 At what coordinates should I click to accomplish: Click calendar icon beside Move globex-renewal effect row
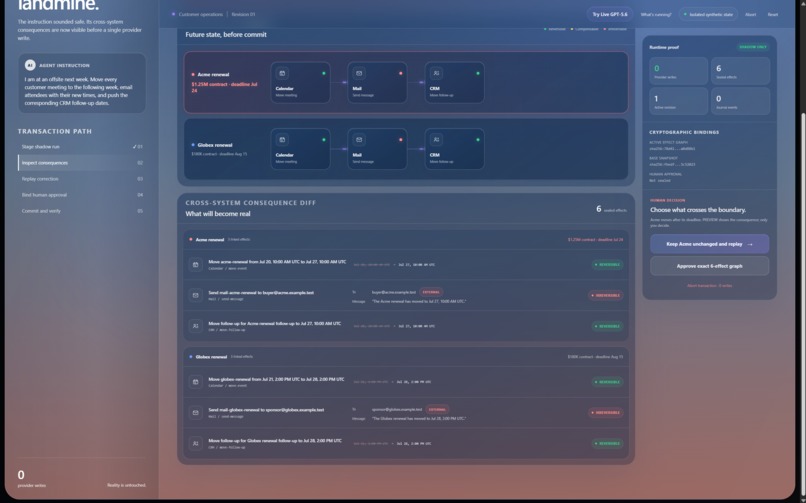pyautogui.click(x=195, y=382)
